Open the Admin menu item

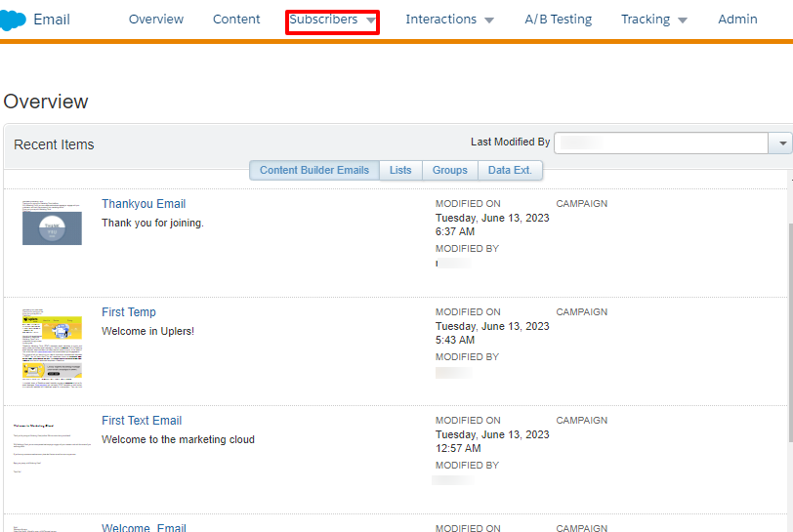pos(737,20)
